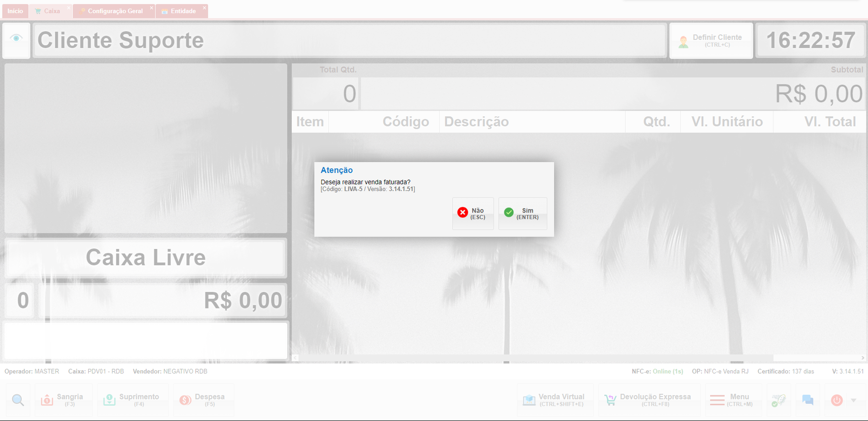
Task: Toggle the eye visibility button
Action: 16,38
